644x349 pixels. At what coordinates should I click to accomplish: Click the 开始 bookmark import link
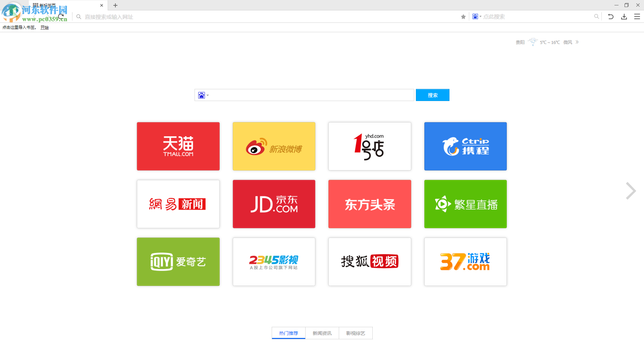click(x=45, y=27)
